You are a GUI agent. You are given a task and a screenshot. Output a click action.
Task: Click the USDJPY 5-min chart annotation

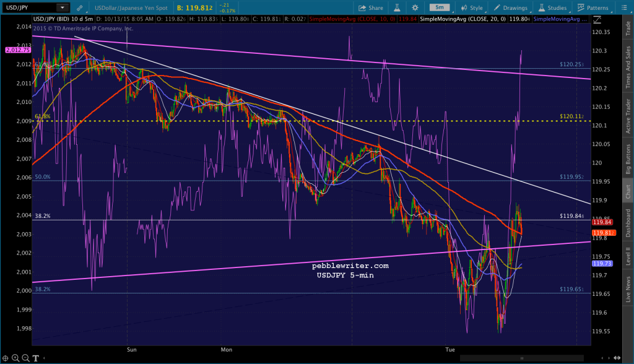click(x=345, y=275)
